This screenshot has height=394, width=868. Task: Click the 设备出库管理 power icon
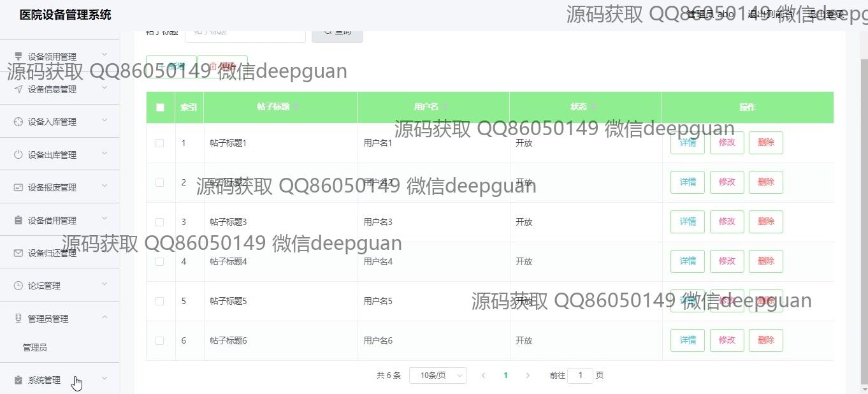(x=18, y=155)
